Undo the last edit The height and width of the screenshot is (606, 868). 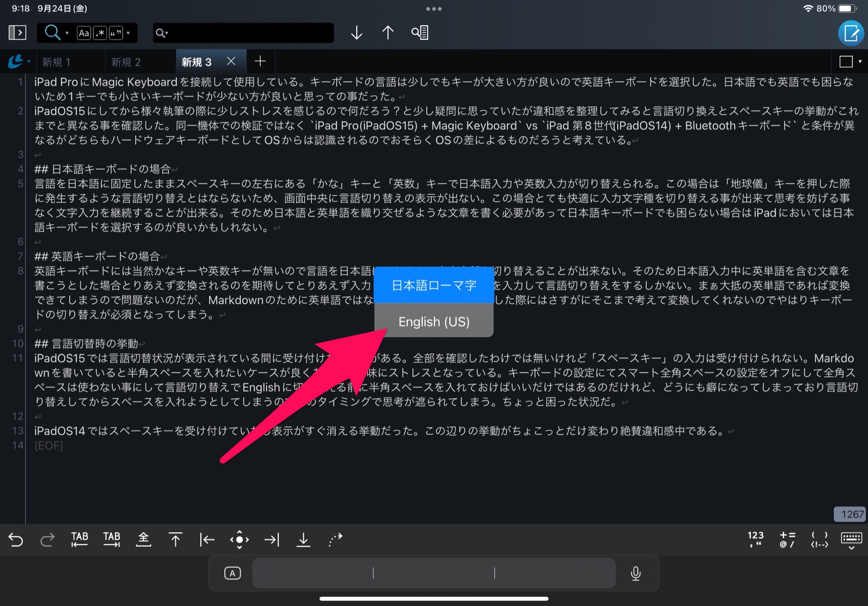(x=16, y=540)
